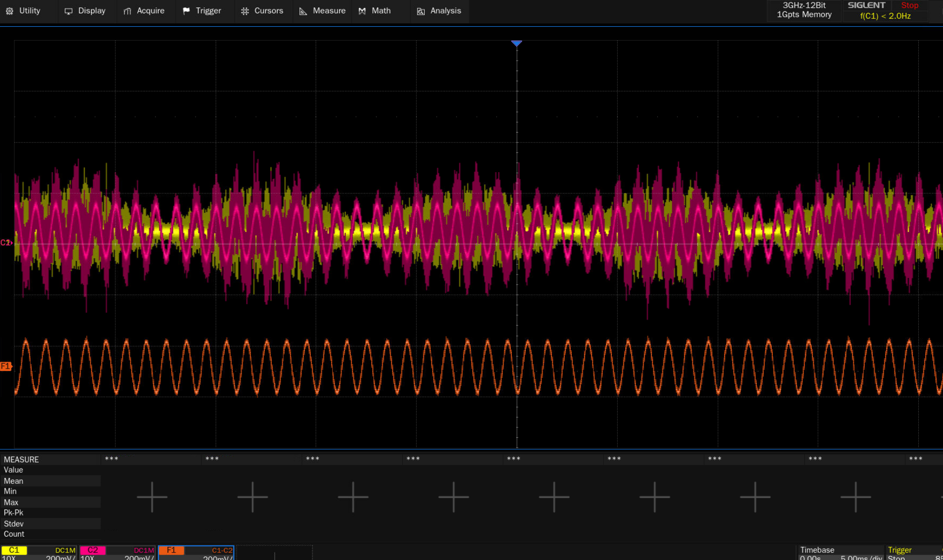Open the Measure menu

tap(322, 11)
